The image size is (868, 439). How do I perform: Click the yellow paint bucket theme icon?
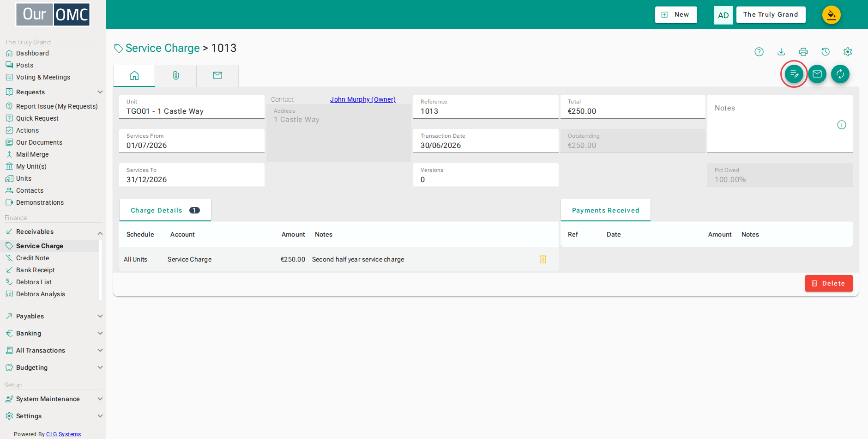click(x=832, y=15)
